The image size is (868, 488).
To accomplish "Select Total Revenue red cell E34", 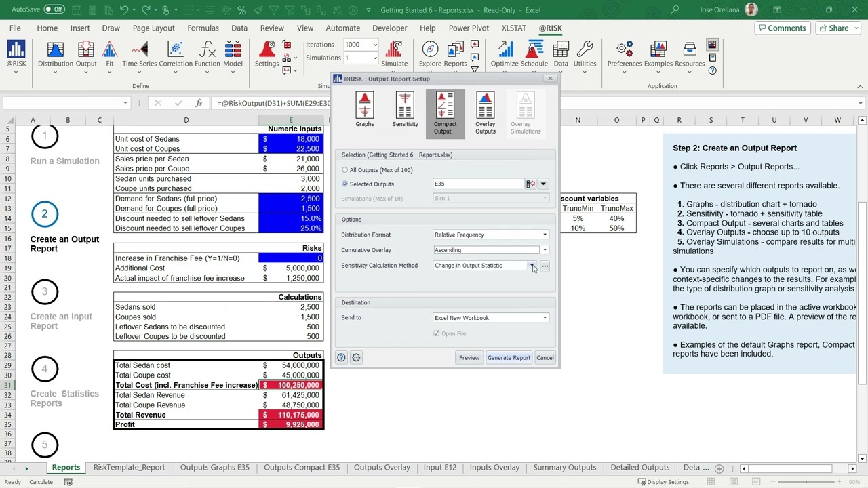I will [x=291, y=415].
